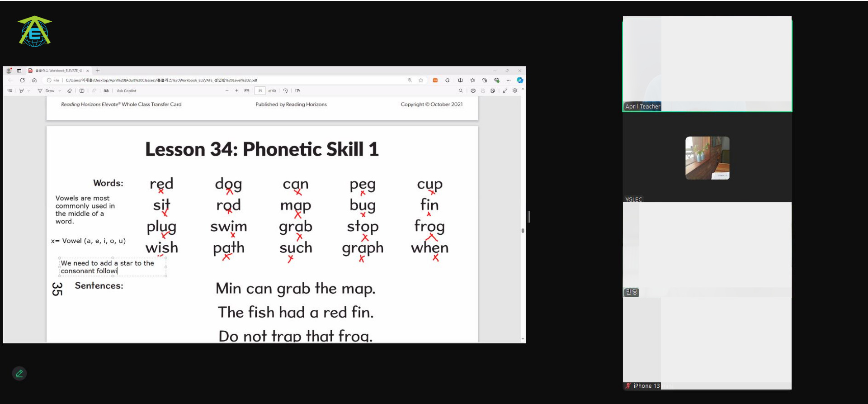This screenshot has height=404, width=868.
Task: Select the PDF highlight tool
Action: (21, 90)
